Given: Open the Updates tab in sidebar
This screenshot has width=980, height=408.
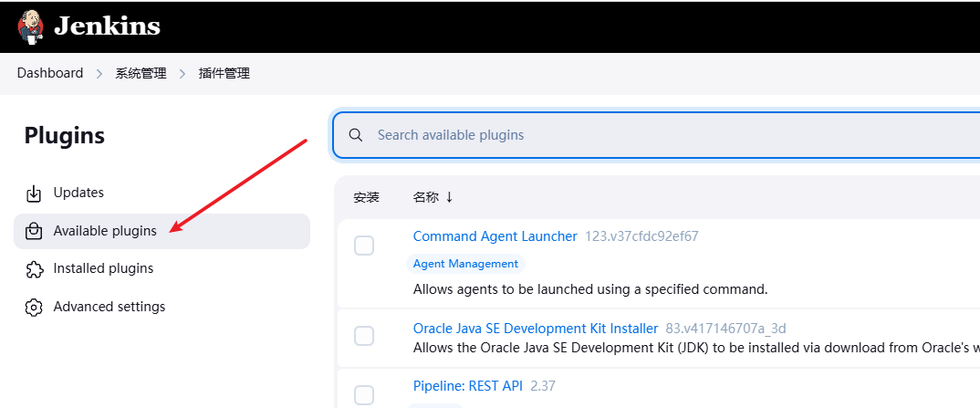Looking at the screenshot, I should pyautogui.click(x=78, y=193).
